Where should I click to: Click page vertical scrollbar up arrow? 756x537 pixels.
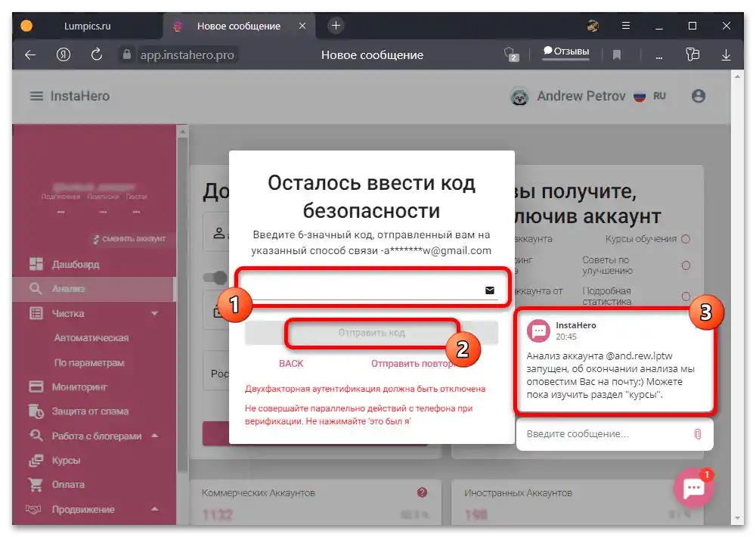click(736, 76)
